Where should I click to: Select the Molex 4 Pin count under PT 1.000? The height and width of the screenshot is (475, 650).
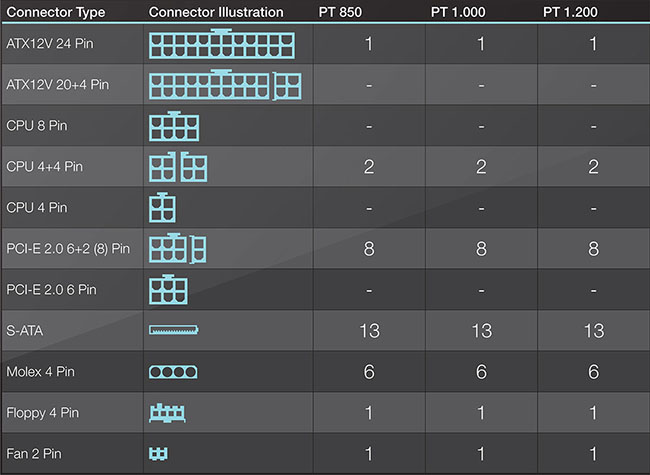(482, 371)
